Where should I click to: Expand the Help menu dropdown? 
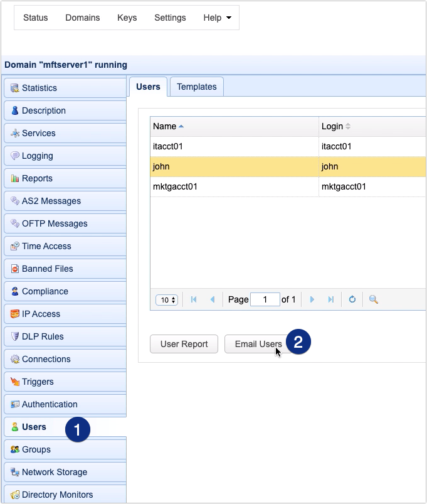(217, 18)
